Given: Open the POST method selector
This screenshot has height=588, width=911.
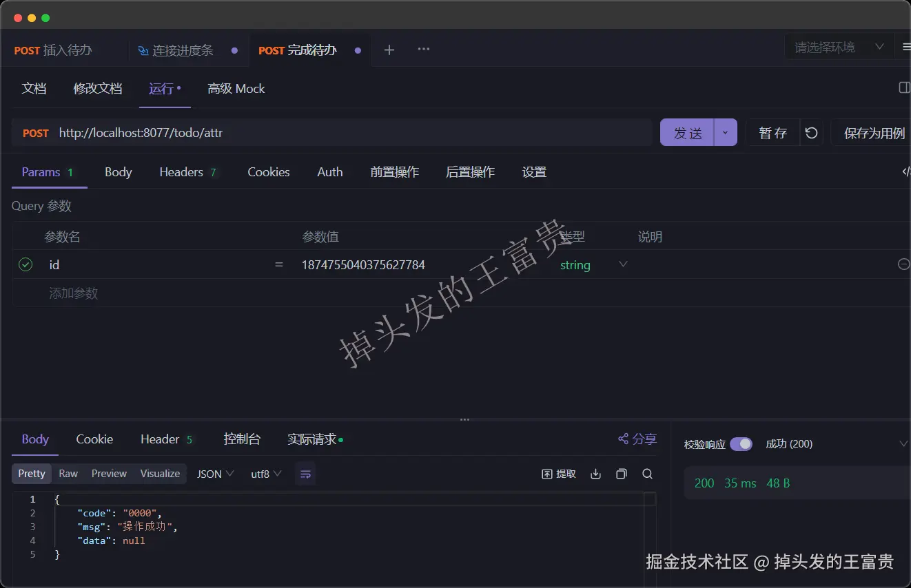Looking at the screenshot, I should [36, 133].
